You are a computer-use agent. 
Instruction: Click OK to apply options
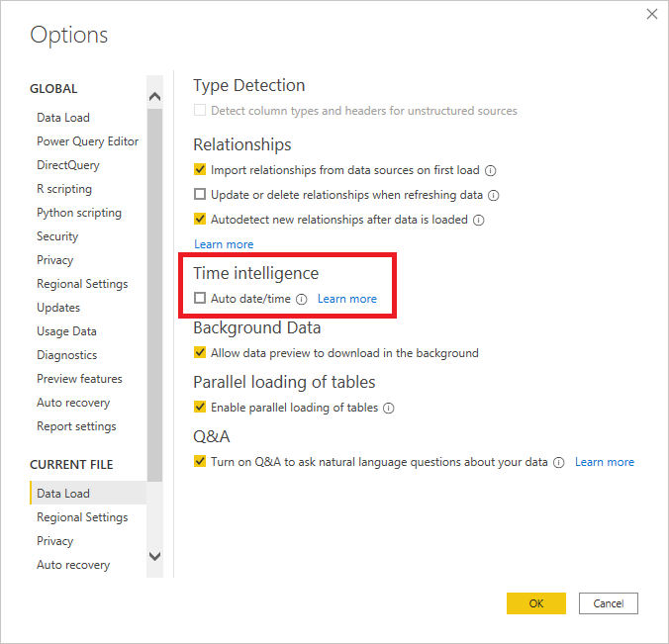[x=536, y=603]
